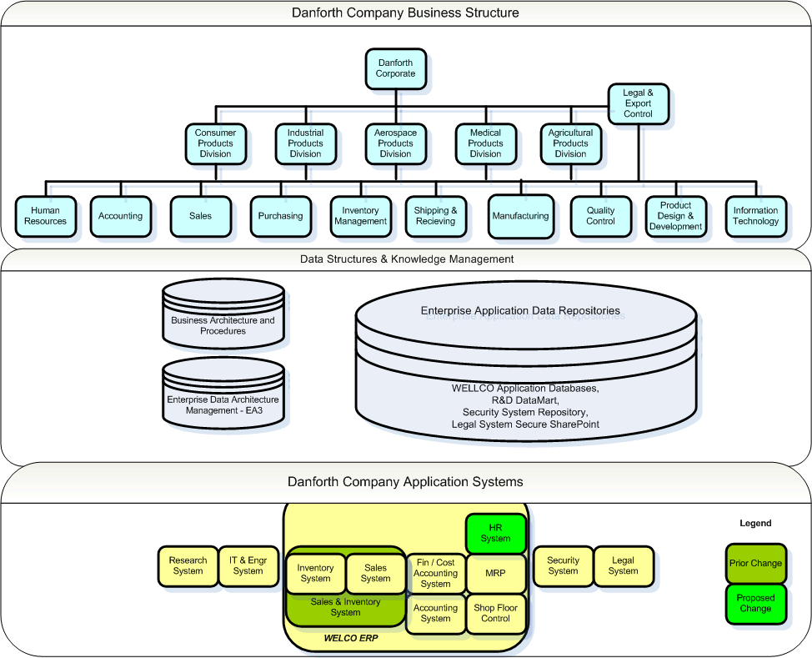
Task: Select the Human Resources department box
Action: 45,216
